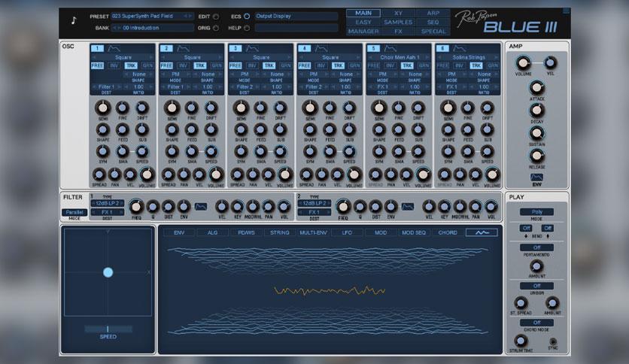Select oscillator 5 number badge

tap(373, 48)
